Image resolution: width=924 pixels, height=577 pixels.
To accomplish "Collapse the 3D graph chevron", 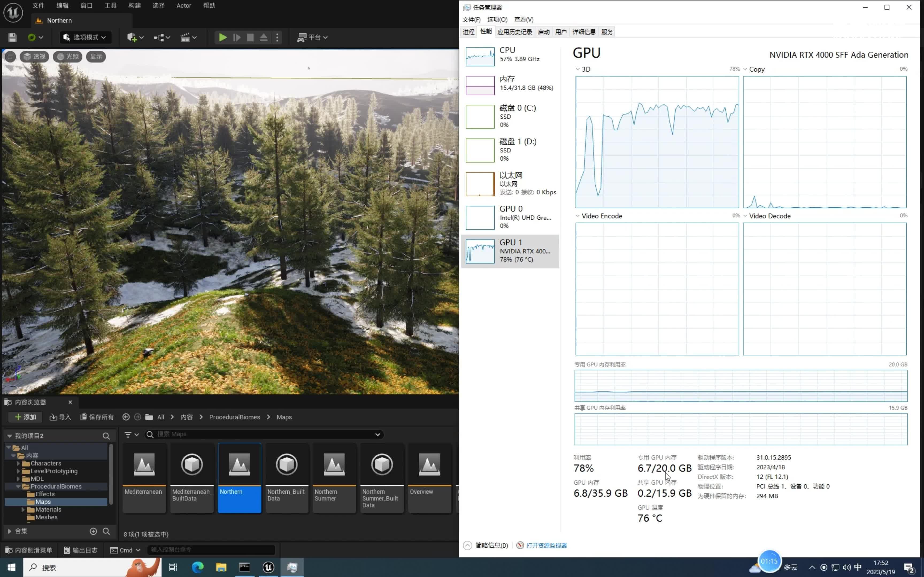I will (x=578, y=69).
